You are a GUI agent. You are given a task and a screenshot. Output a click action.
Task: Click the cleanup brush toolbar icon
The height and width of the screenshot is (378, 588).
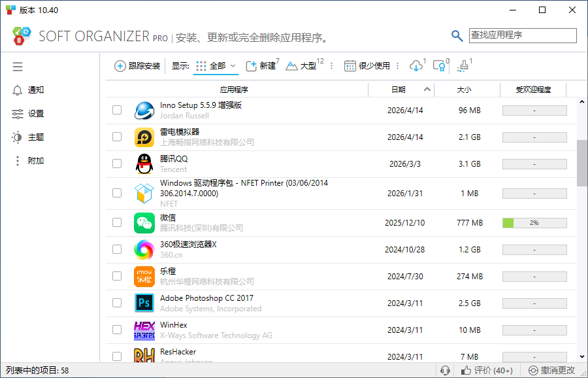click(x=463, y=66)
